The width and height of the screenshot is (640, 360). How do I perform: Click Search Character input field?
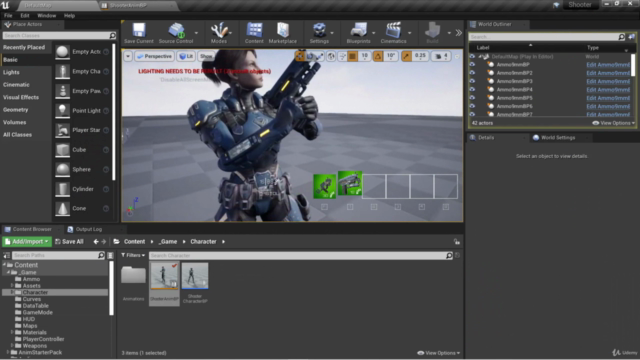tap(301, 256)
